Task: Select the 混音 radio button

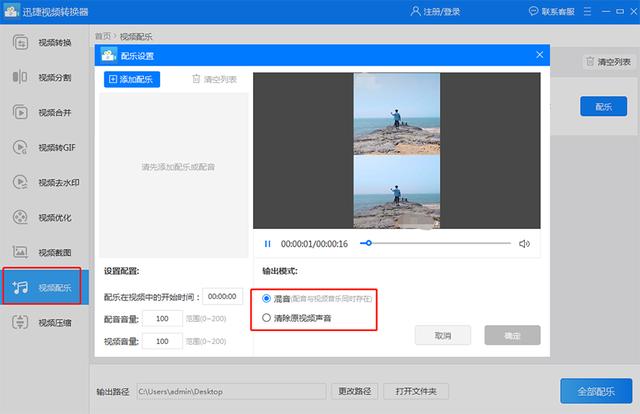Action: [x=267, y=298]
